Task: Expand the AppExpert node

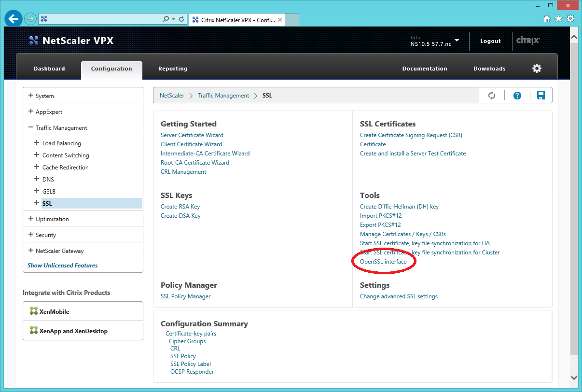Action: pyautogui.click(x=31, y=112)
